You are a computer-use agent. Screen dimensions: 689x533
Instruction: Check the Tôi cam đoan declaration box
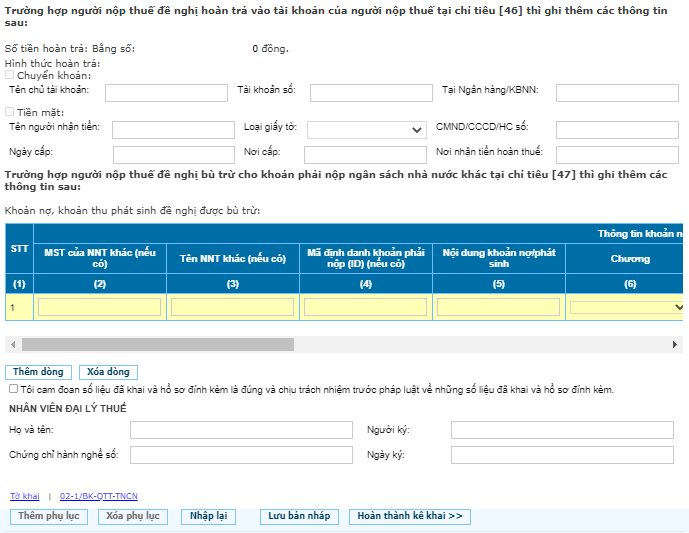click(13, 389)
